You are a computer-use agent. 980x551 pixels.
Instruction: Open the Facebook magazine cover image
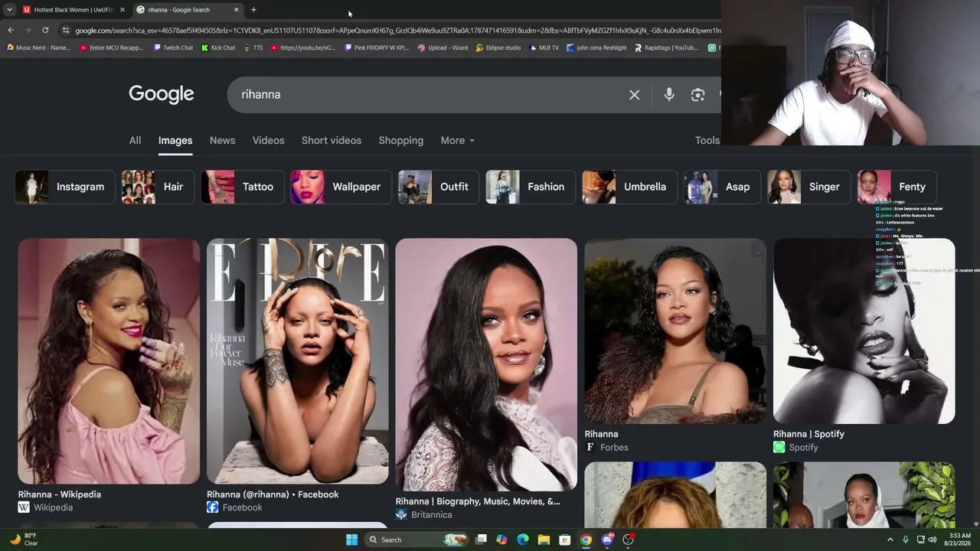(x=298, y=361)
